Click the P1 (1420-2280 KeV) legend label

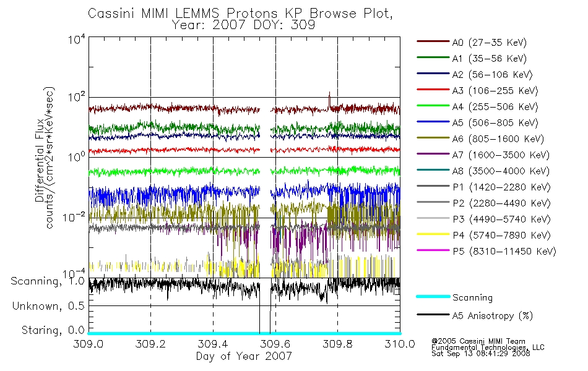[501, 187]
